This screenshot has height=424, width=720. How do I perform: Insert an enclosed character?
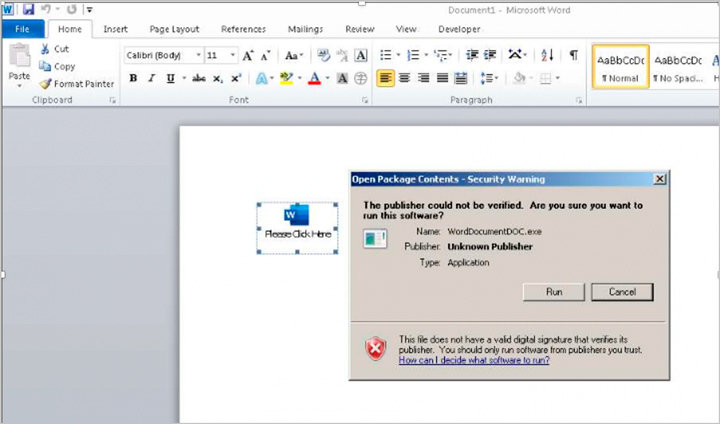361,79
